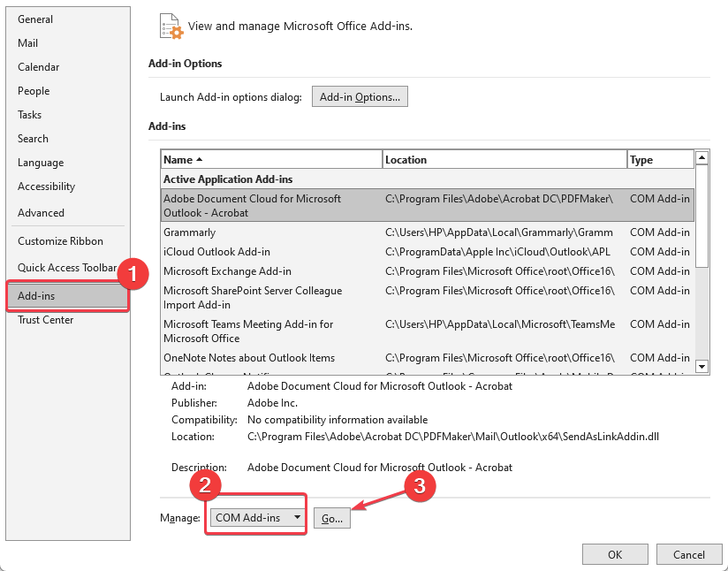
Task: Click the Office Add-ins gear icon
Action: 171,27
